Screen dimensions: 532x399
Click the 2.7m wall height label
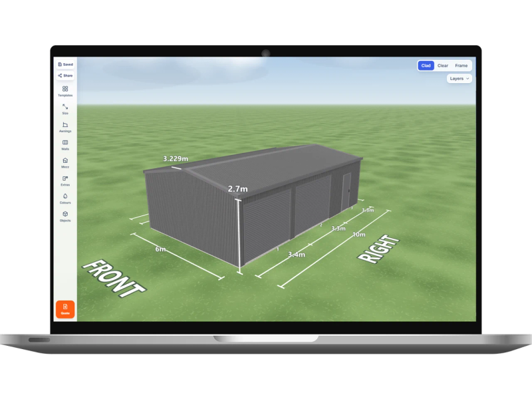click(237, 189)
